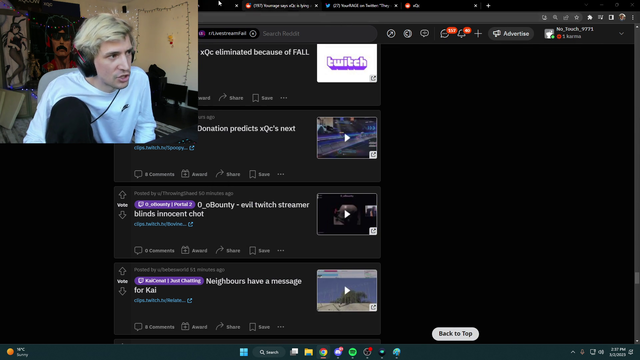
Task: Award the Donation predicts post
Action: (194, 174)
